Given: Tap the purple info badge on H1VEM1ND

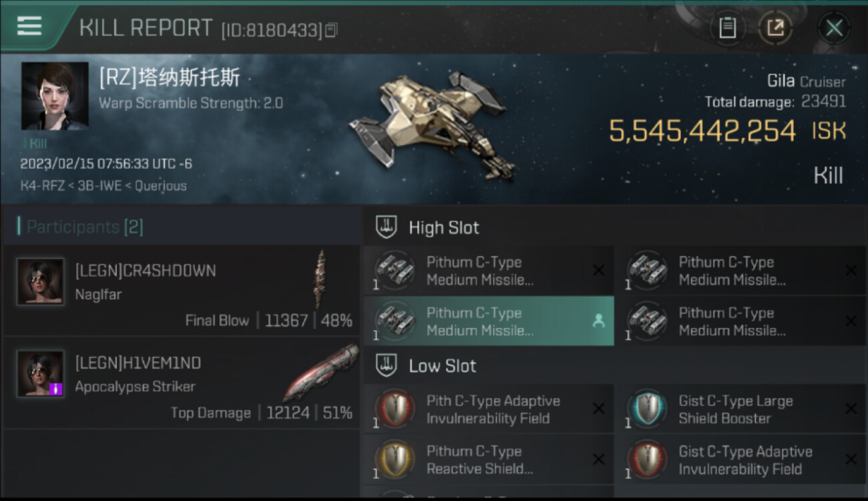Looking at the screenshot, I should (56, 389).
